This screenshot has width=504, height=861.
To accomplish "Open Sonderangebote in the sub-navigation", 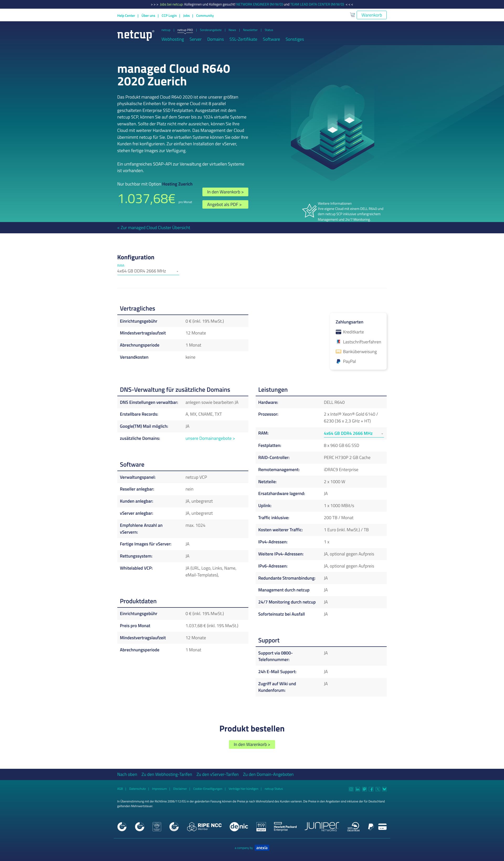I will [x=211, y=30].
